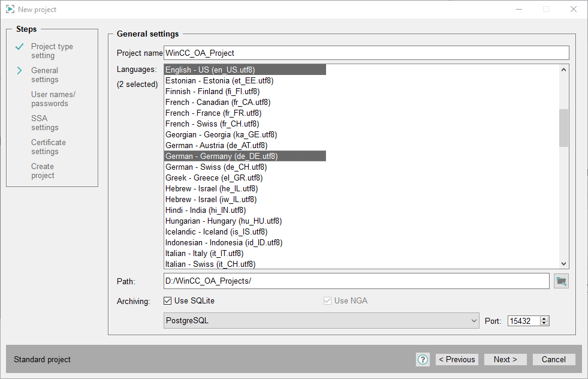Image resolution: width=588 pixels, height=379 pixels.
Task: Click languages list scroll up arrow
Action: click(x=563, y=70)
